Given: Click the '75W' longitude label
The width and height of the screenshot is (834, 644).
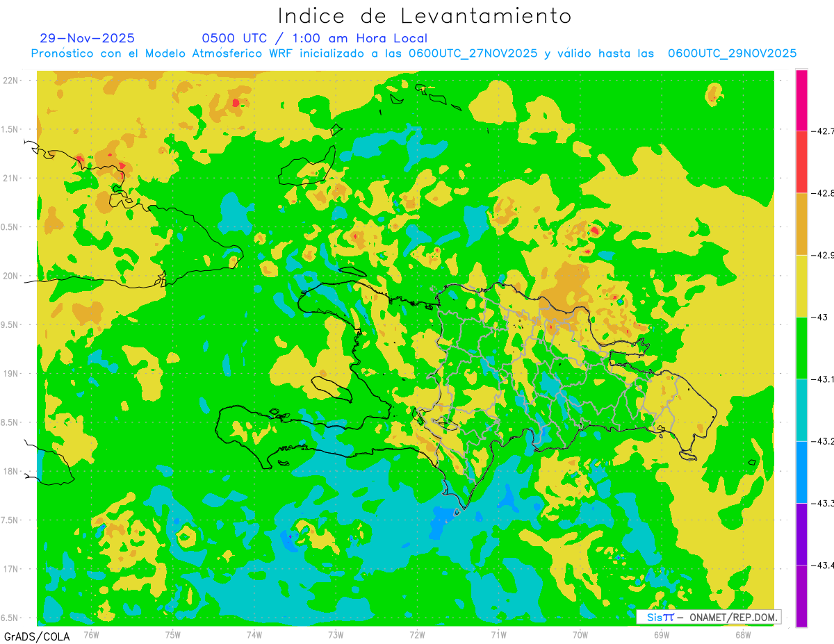Looking at the screenshot, I should point(172,634).
